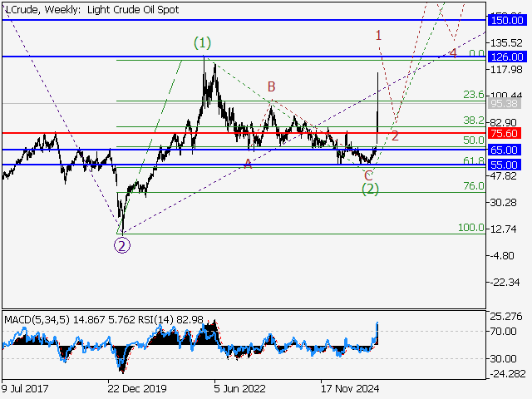The image size is (532, 399).
Task: Select the green wave (1) label
Action: click(x=202, y=42)
